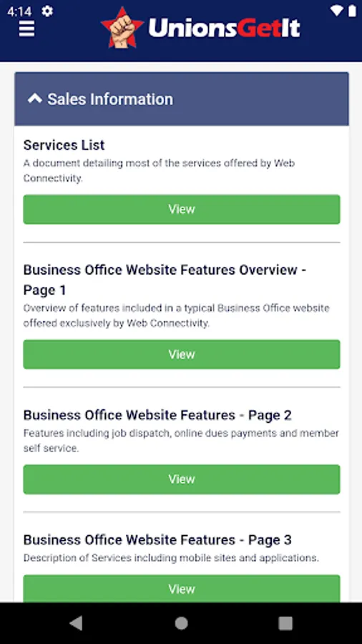Tap the Sales Information header text
This screenshot has height=644, width=362.
pyautogui.click(x=110, y=99)
